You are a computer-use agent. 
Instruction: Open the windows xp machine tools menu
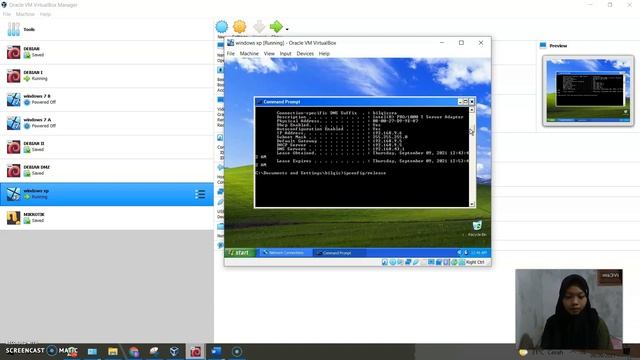[200, 194]
